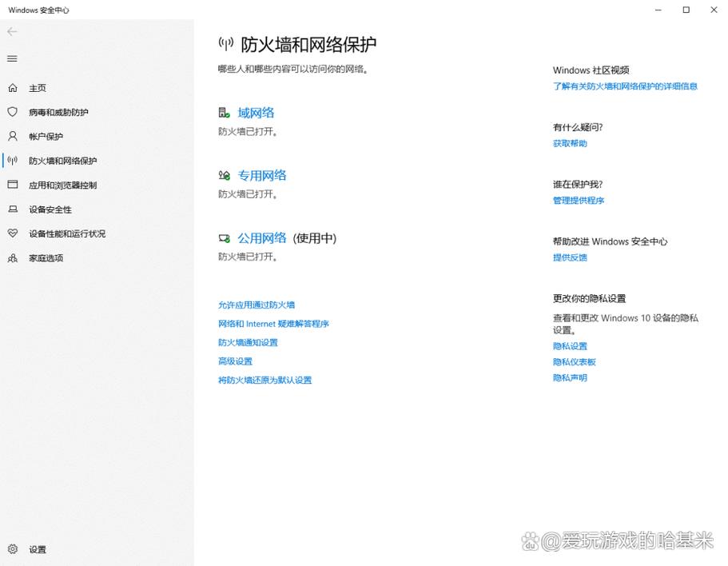Screen dimensions: 728x566
Task: Click 防火墙已打开 text under 专用网络
Action: pos(248,194)
